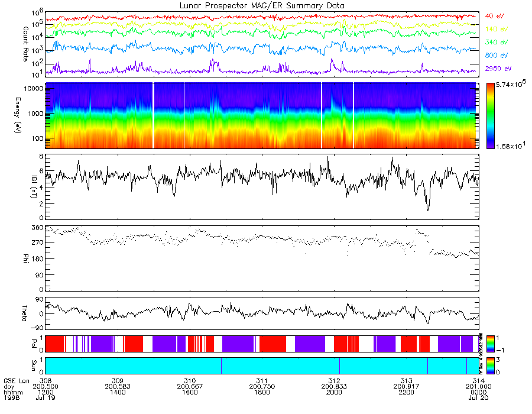Click the GSE Lon row label
This screenshot has width=532, height=414.
click(x=17, y=381)
